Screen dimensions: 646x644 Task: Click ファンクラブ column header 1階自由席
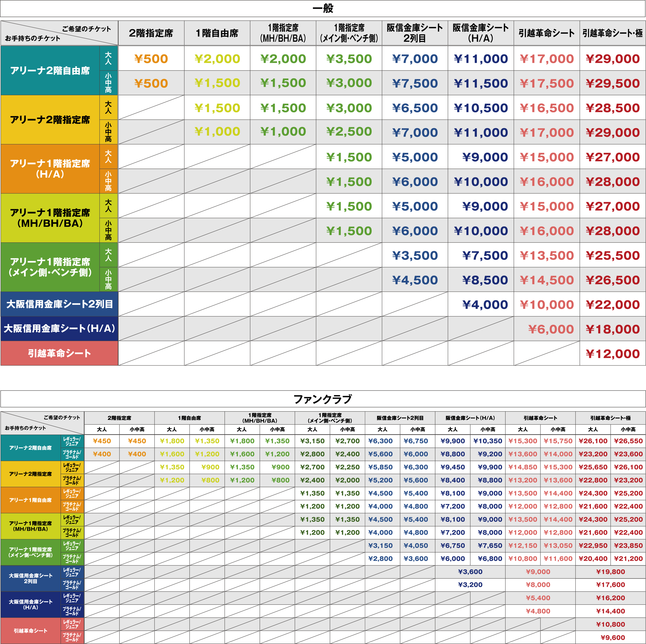(190, 418)
